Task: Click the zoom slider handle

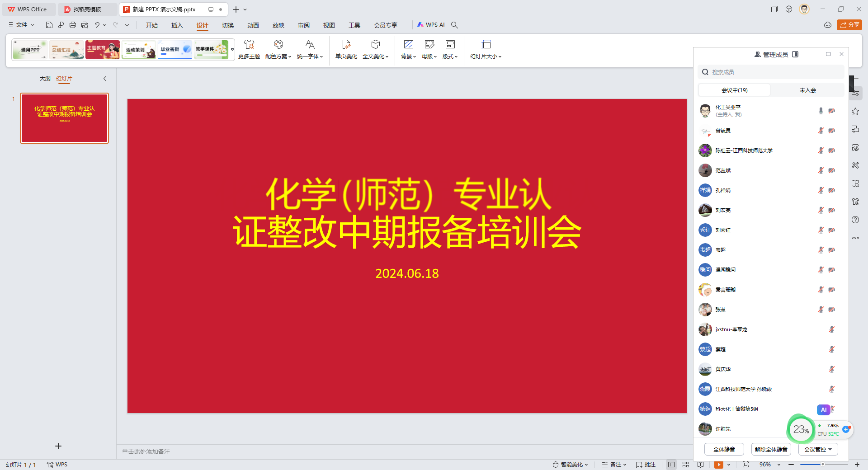Action: pyautogui.click(x=823, y=465)
